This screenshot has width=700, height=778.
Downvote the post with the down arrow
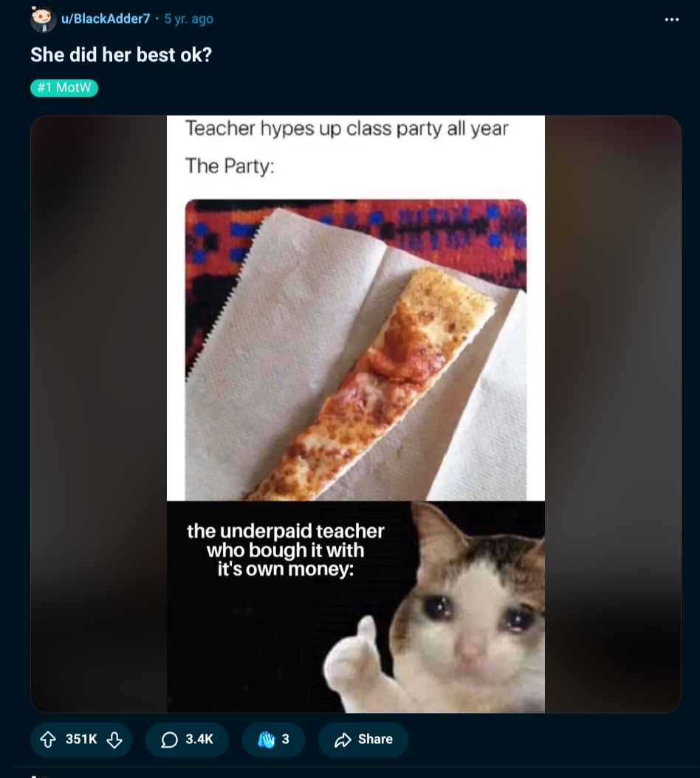click(114, 740)
